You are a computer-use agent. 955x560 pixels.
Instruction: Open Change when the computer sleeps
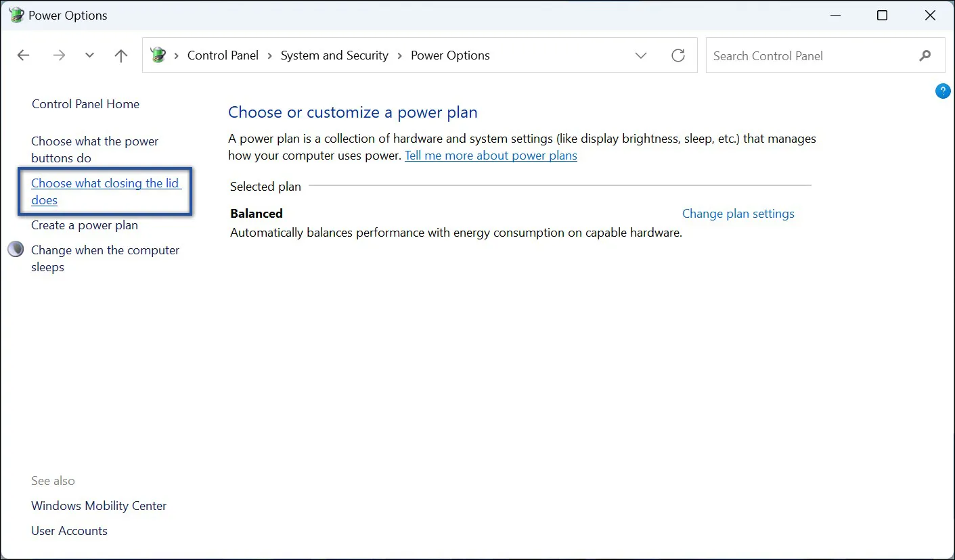105,258
